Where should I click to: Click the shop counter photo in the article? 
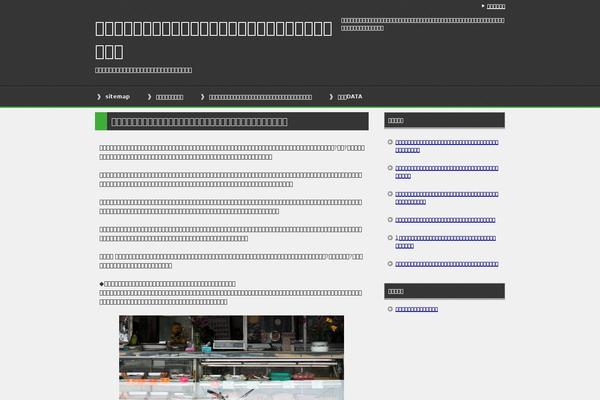click(x=232, y=358)
